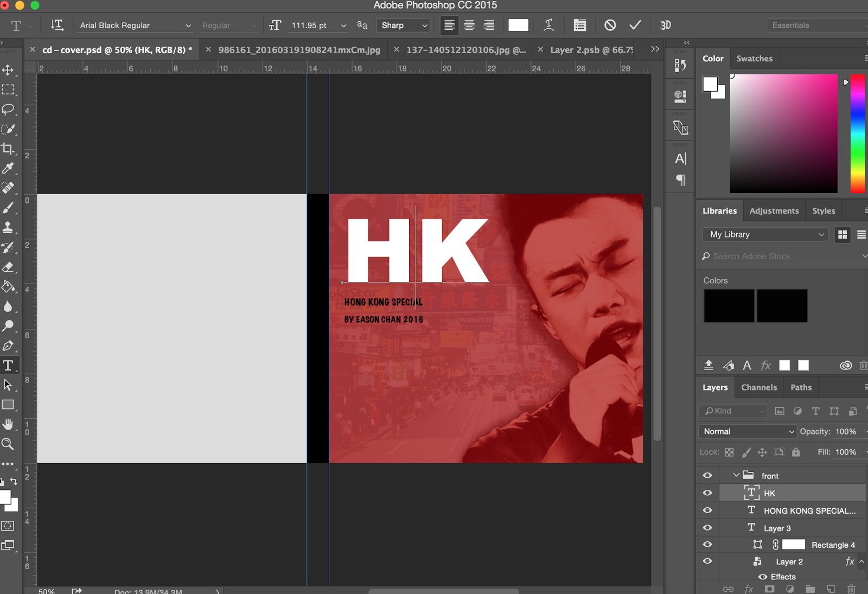The image size is (868, 594).
Task: Select the Quick Selection tool
Action: [8, 129]
